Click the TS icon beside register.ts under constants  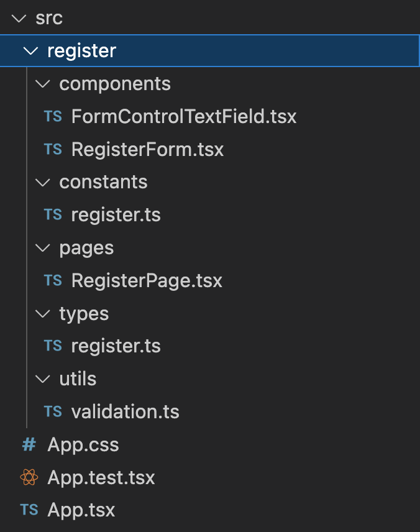(x=53, y=214)
